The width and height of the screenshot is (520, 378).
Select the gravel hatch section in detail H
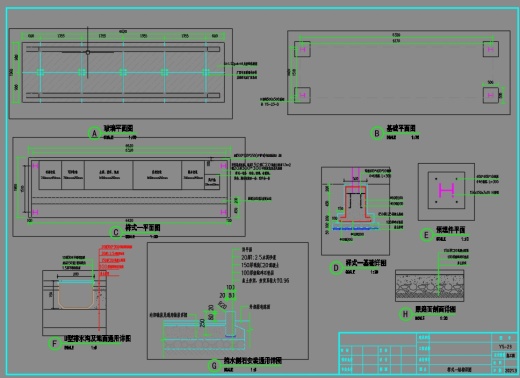(429, 288)
